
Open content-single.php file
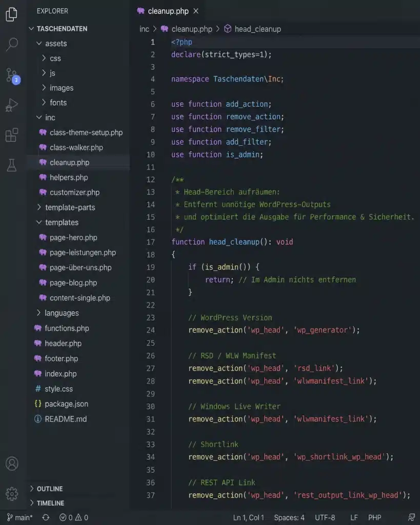point(74,298)
